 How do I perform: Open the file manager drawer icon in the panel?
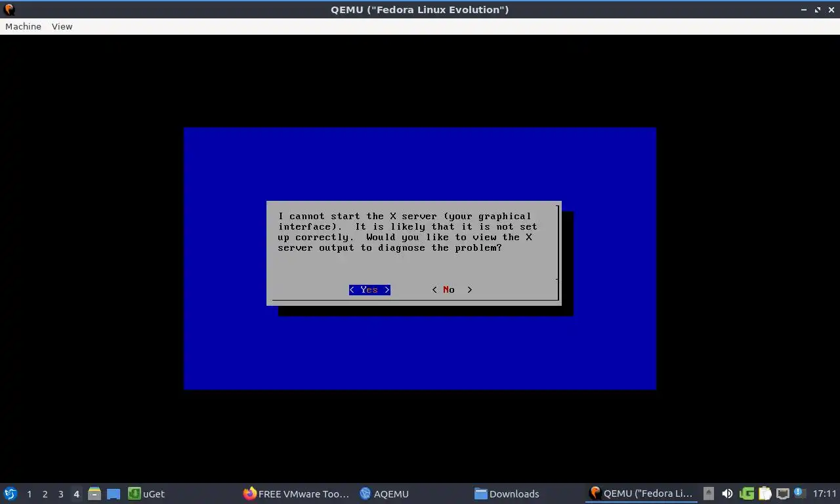(94, 493)
